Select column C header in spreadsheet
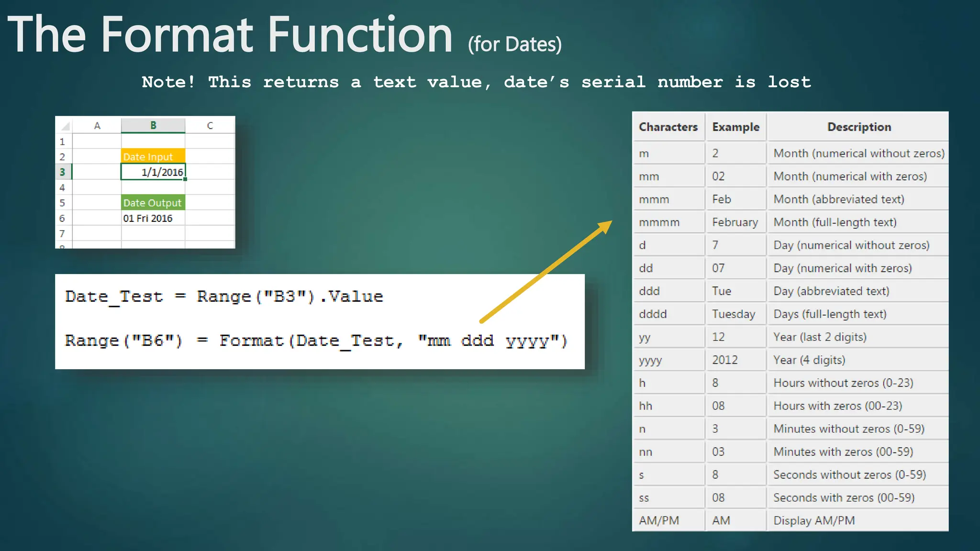980x551 pixels. (x=210, y=126)
